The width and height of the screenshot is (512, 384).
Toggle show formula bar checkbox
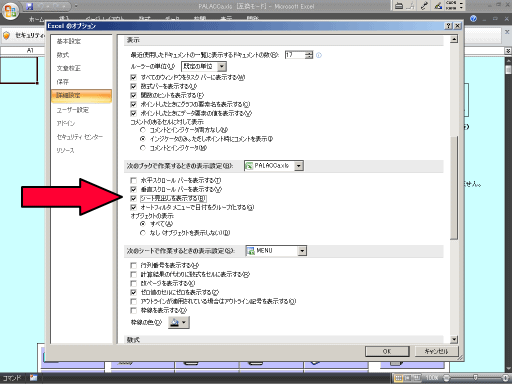pos(133,86)
